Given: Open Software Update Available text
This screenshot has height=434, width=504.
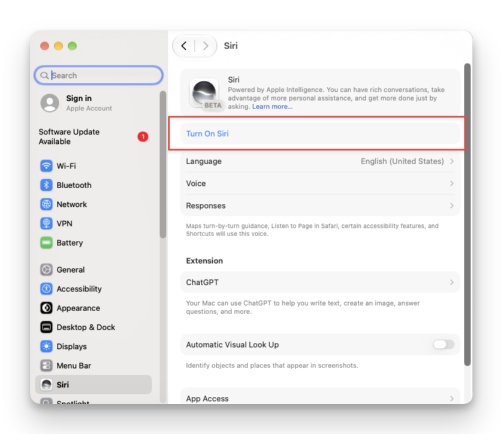Looking at the screenshot, I should pos(69,137).
